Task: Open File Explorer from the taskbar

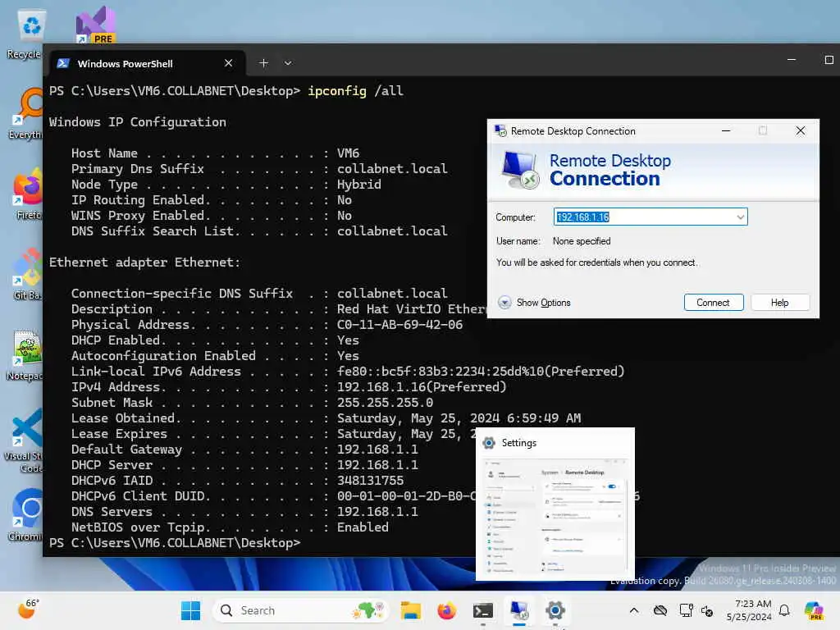Action: point(411,610)
